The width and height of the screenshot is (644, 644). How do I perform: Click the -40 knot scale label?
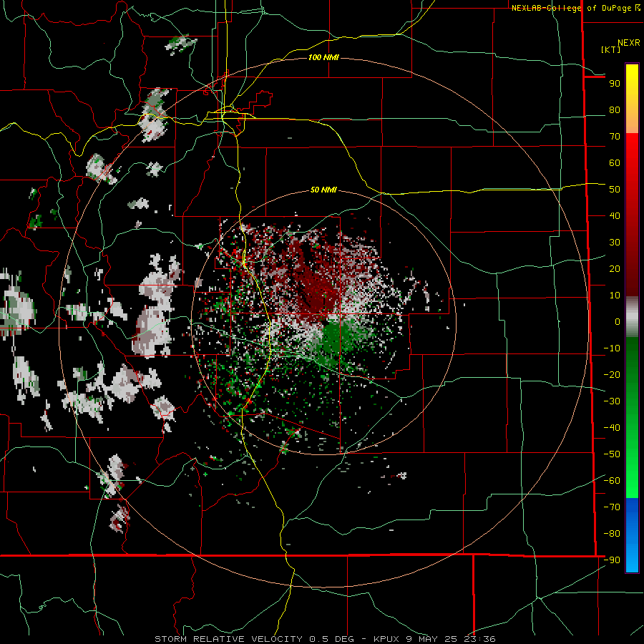[612, 428]
